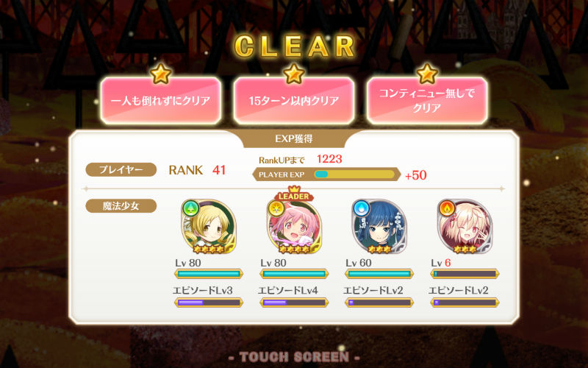The image size is (588, 368).
Task: Click the 一人も倒れずにクリア mission panel
Action: pos(160,101)
